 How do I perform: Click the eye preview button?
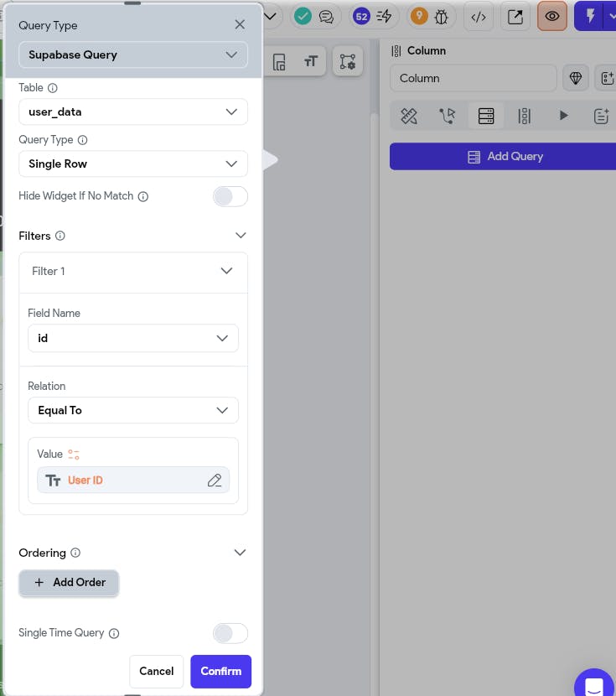click(552, 17)
